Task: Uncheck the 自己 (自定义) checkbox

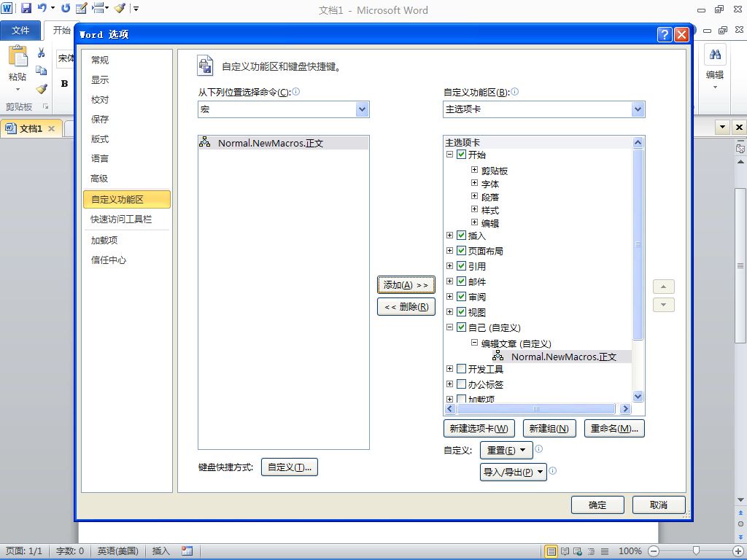Action: click(x=461, y=327)
